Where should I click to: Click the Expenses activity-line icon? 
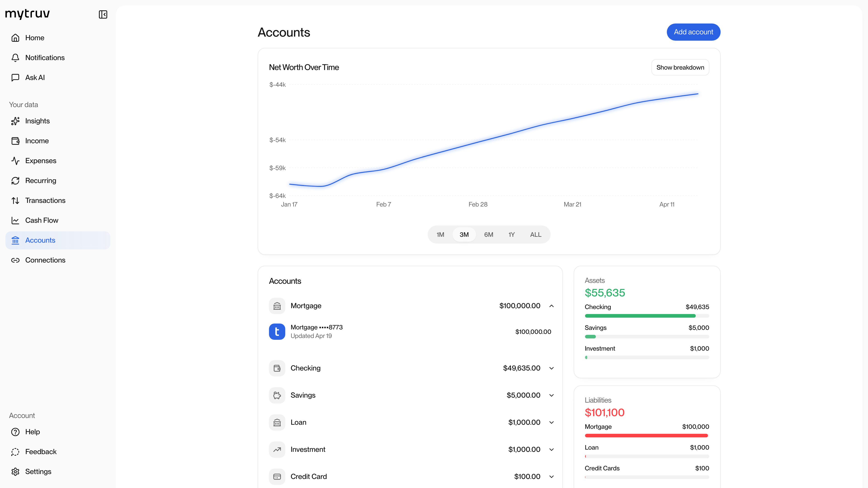(x=15, y=161)
